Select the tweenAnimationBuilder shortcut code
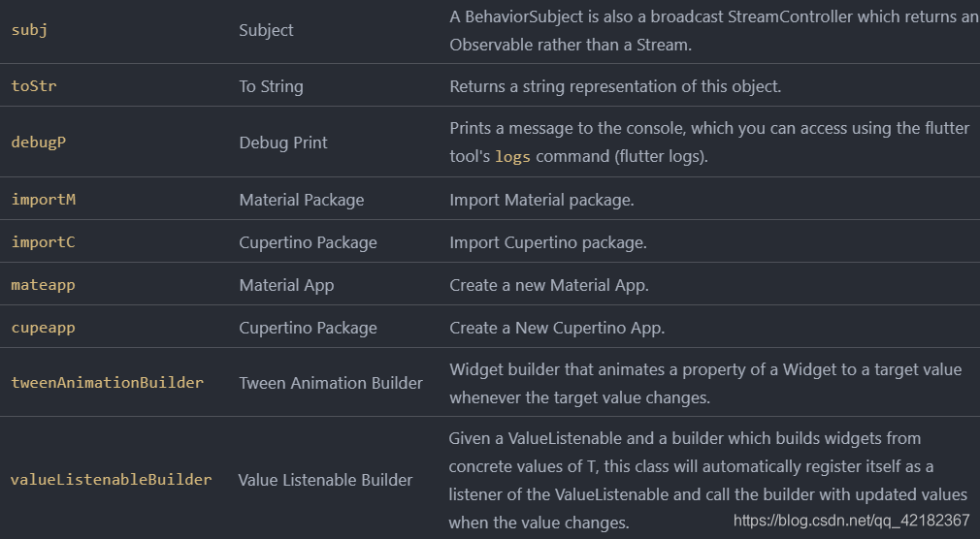The width and height of the screenshot is (980, 539). coord(107,383)
